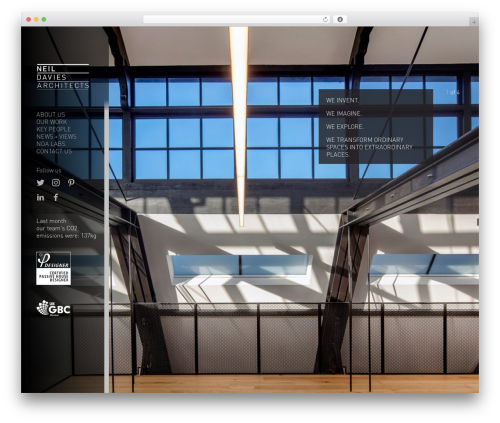Open News + Views section

pyautogui.click(x=56, y=136)
